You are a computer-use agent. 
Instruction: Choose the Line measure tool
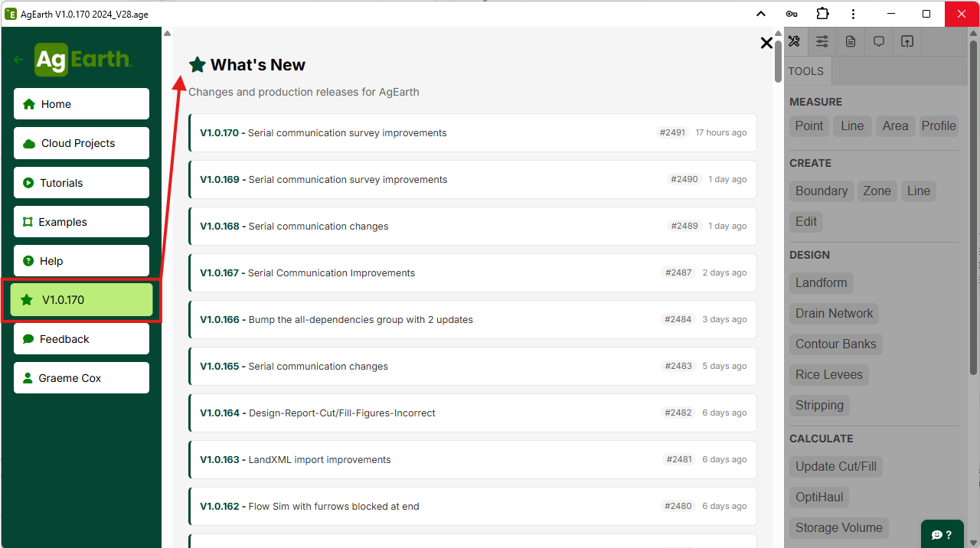pos(852,126)
